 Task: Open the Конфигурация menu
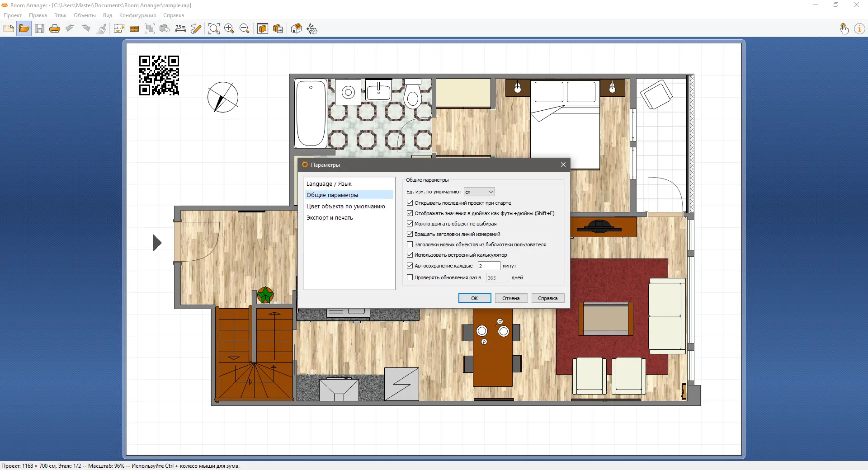(137, 15)
